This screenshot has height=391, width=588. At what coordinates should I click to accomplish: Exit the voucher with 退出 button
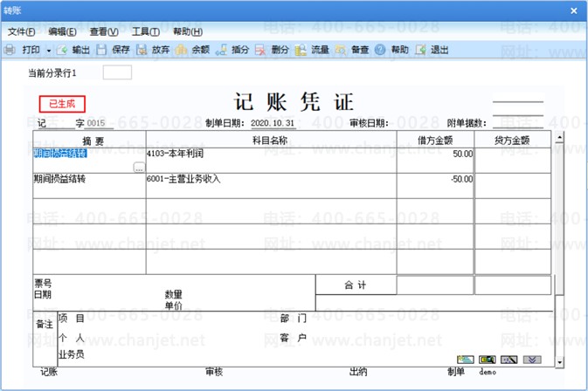432,50
